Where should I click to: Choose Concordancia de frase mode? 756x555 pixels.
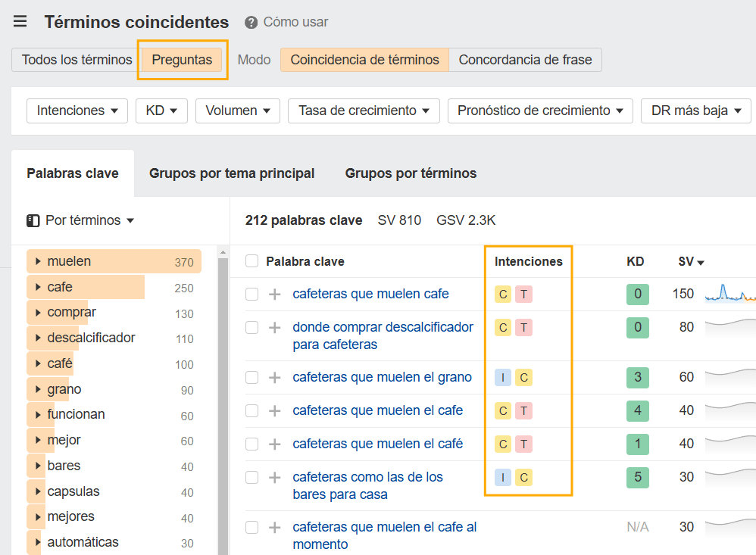click(x=525, y=60)
